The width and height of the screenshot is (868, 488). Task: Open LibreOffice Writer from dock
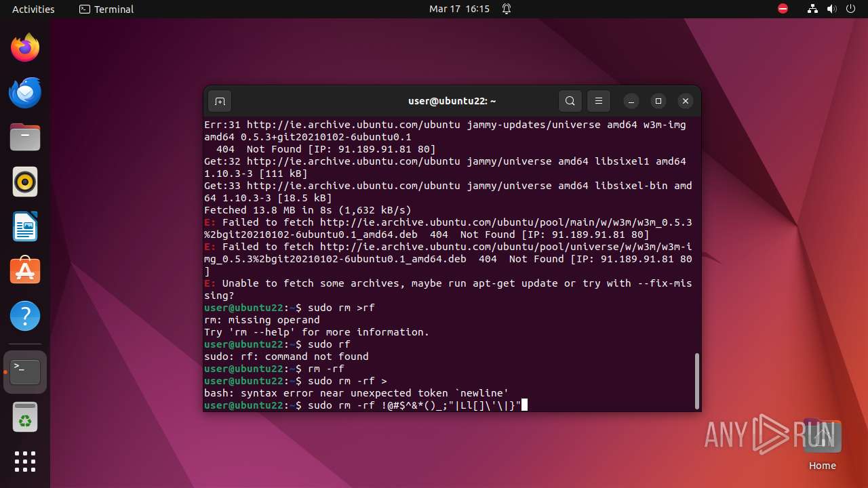(25, 226)
